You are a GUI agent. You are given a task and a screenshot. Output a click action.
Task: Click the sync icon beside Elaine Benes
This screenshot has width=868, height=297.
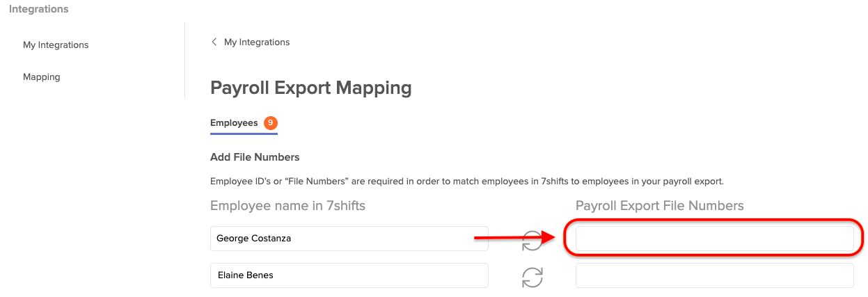click(x=532, y=278)
